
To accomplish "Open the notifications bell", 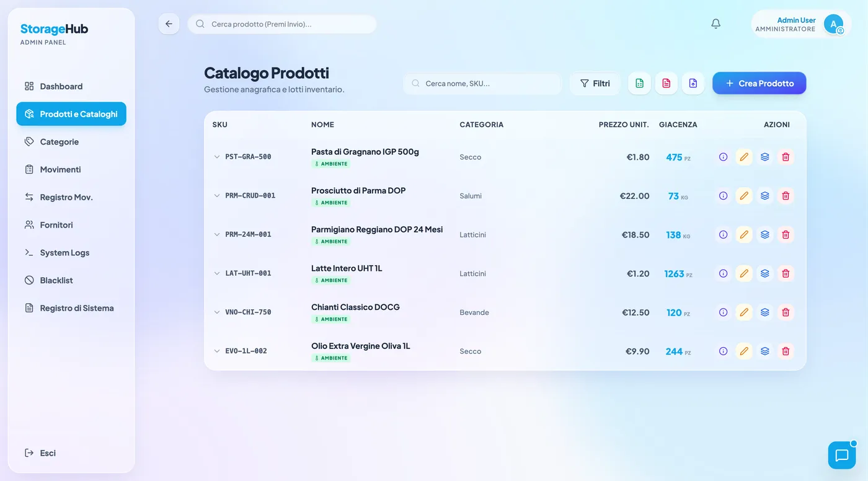I will (715, 24).
